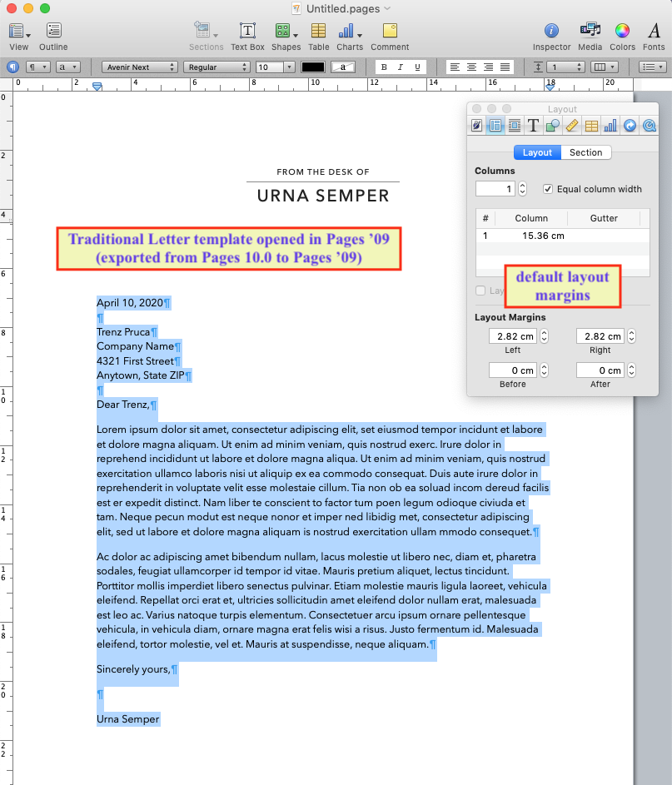Toggle underline formatting
The width and height of the screenshot is (672, 785).
[417, 67]
